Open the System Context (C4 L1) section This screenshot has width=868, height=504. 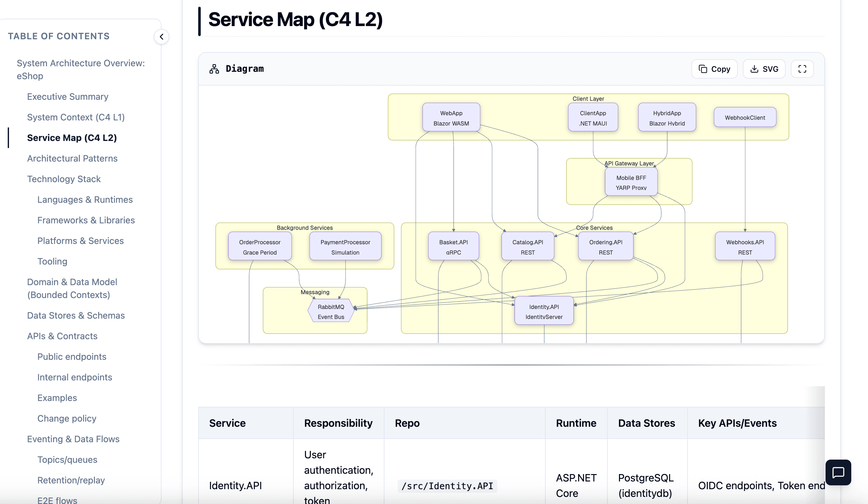(x=76, y=117)
